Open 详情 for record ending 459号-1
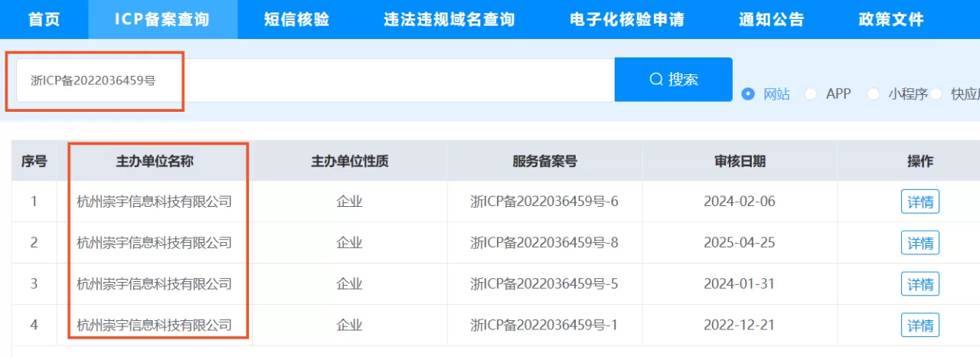 tap(920, 325)
